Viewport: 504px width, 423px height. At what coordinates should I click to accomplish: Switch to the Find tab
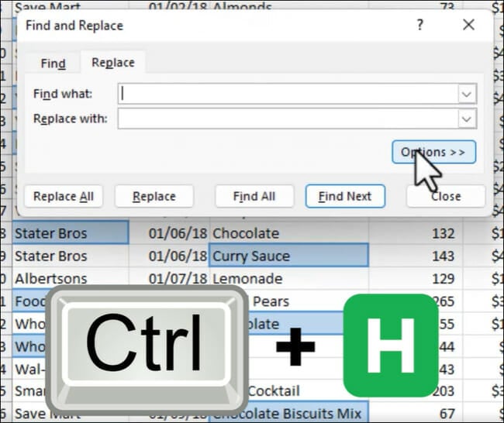(x=53, y=64)
